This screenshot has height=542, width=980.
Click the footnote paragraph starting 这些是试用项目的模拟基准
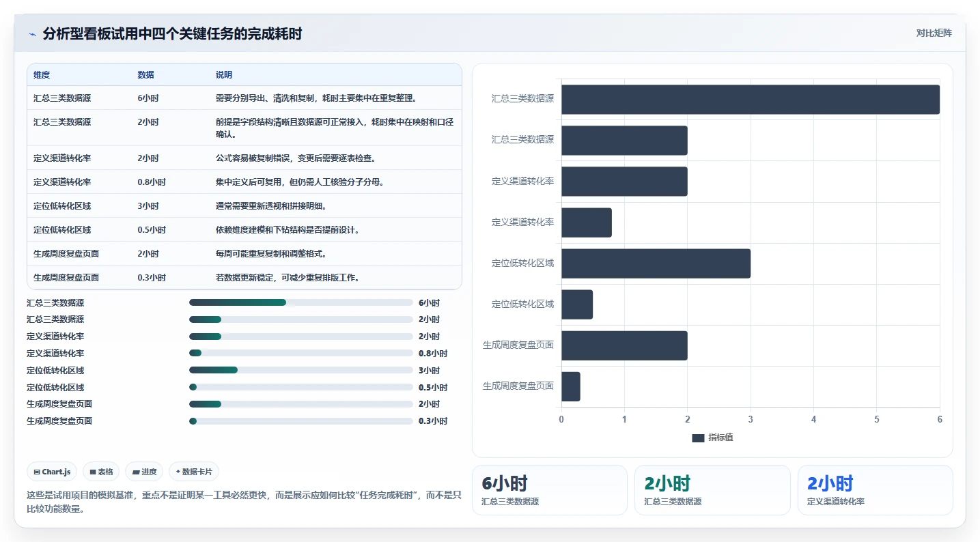coord(244,502)
